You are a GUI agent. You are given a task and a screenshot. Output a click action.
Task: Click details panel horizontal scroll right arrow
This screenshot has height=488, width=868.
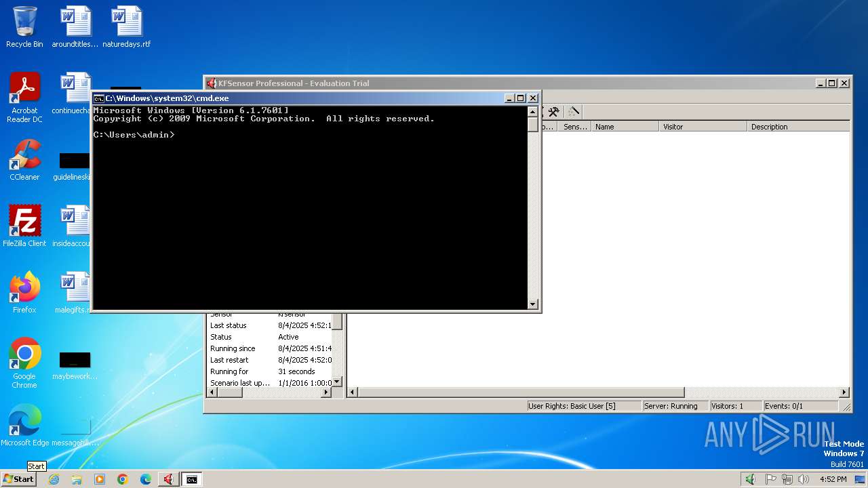click(326, 392)
